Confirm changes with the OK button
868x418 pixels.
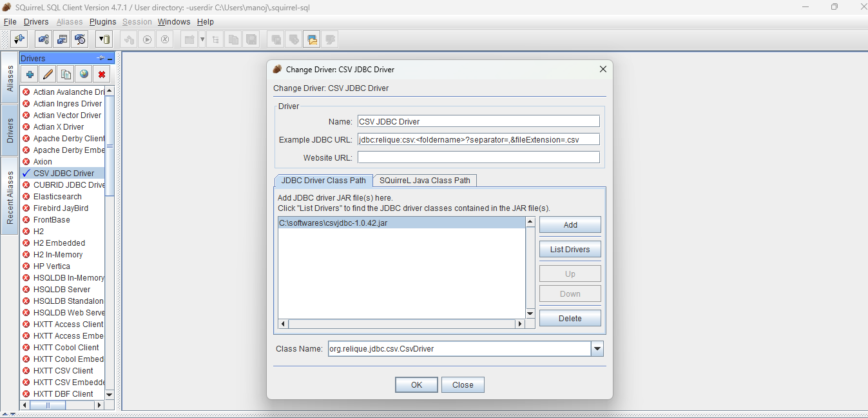[416, 384]
